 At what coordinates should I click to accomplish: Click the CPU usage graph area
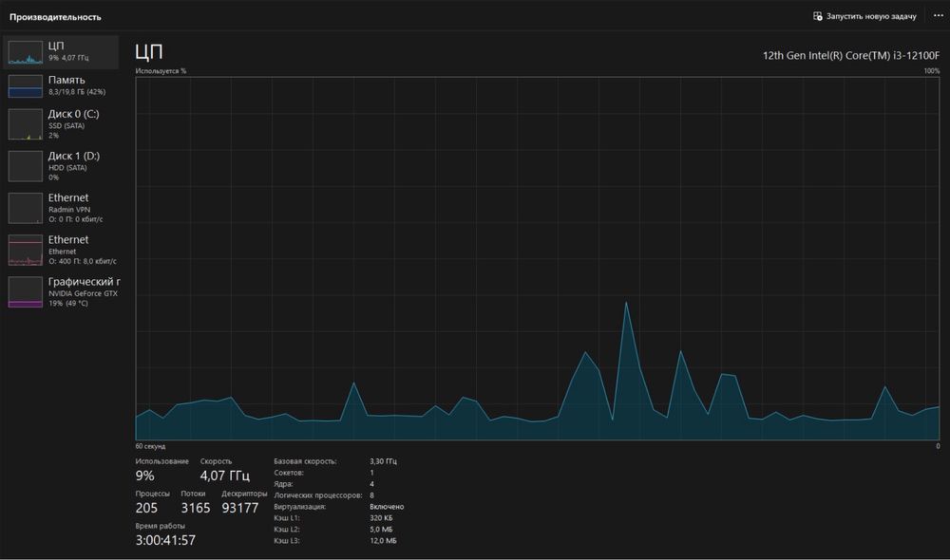click(538, 258)
